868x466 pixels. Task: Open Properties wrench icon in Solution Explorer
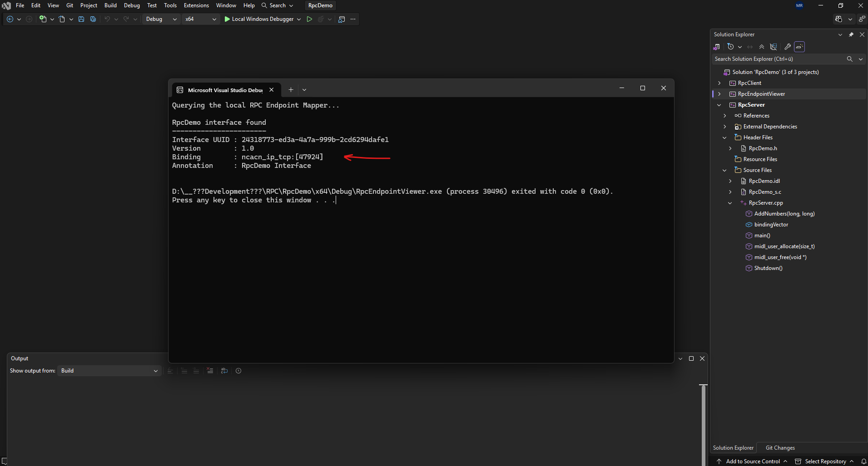788,47
